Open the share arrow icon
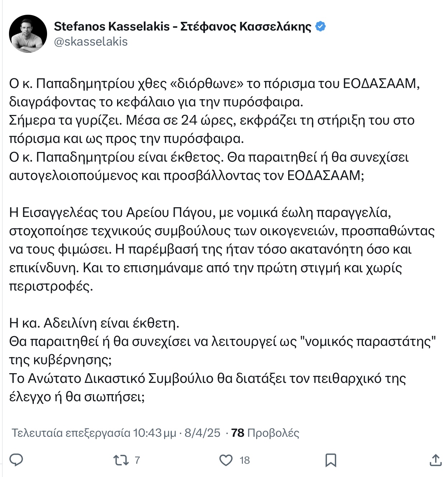Screen dimensions: 448x477 click(435, 460)
